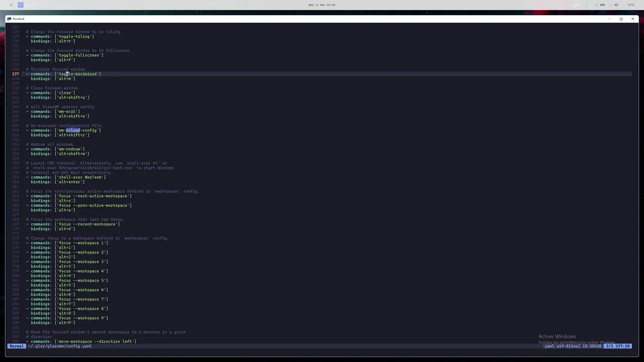Click the 'toggle-minimized' command on current line
The image size is (644, 362).
coord(77,74)
